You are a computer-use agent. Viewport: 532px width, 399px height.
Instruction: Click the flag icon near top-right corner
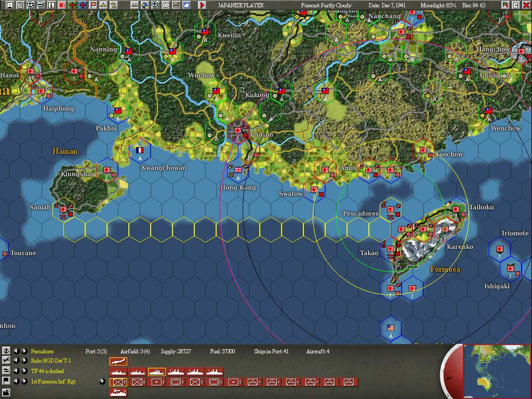coord(506,5)
